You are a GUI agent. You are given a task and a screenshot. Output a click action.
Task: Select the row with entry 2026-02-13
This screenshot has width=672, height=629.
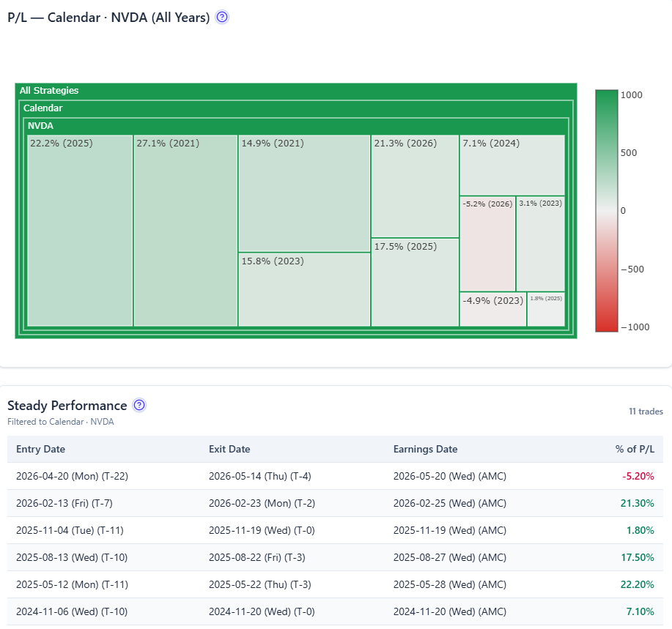pyautogui.click(x=335, y=503)
